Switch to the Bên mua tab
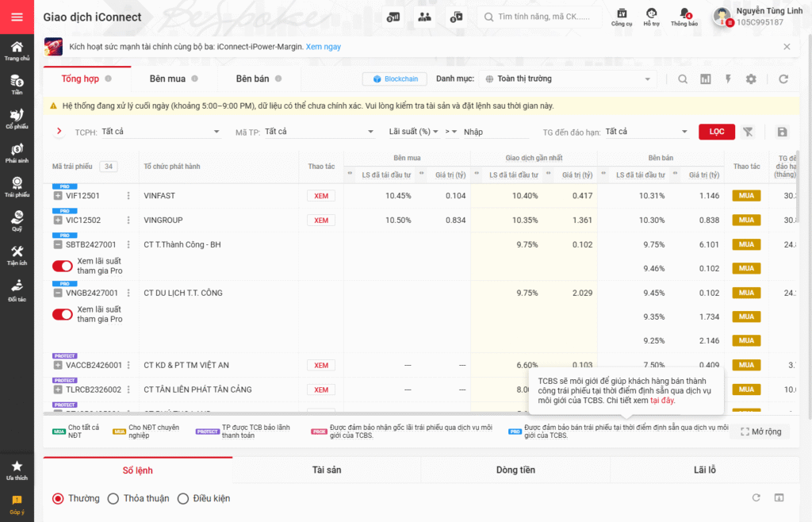Screen dimensions: 812x522 (x=167, y=79)
